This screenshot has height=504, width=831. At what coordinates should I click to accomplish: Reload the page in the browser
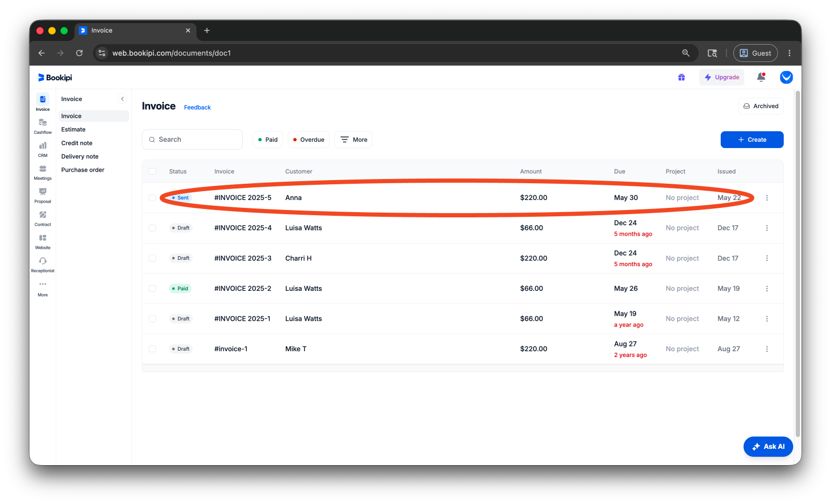pos(79,53)
